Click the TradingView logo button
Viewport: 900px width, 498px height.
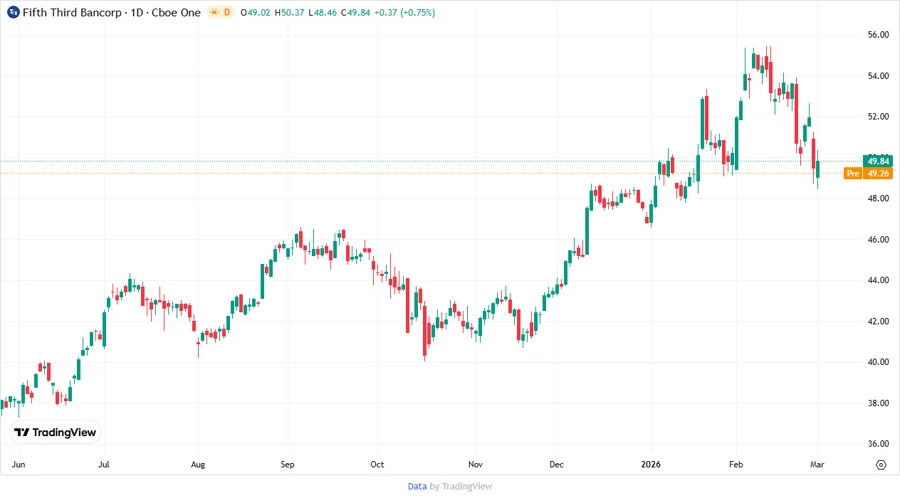tap(55, 433)
